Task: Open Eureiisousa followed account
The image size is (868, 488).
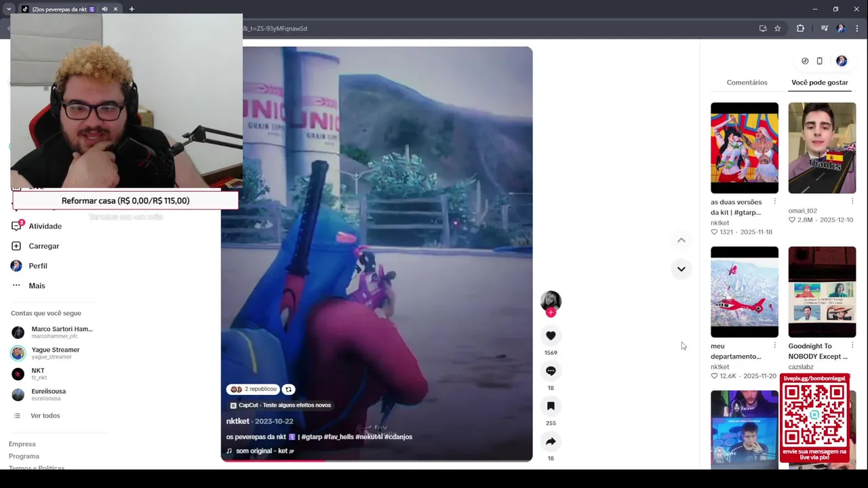Action: click(x=39, y=394)
